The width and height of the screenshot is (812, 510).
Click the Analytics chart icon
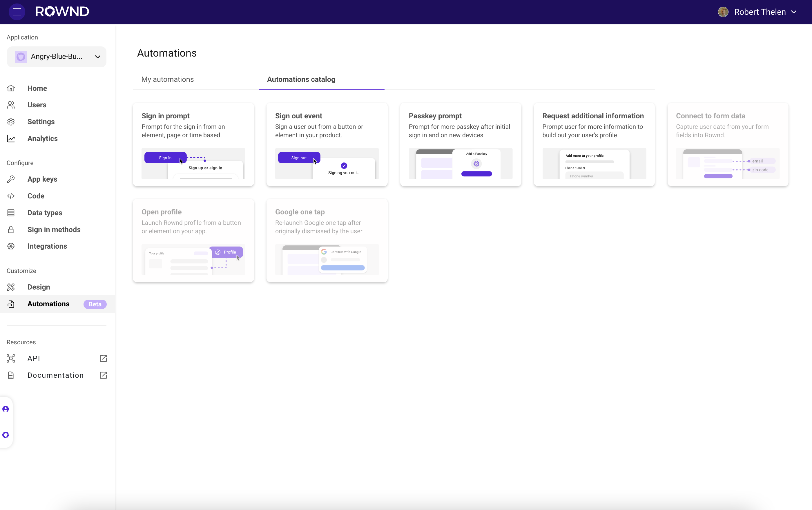11,139
